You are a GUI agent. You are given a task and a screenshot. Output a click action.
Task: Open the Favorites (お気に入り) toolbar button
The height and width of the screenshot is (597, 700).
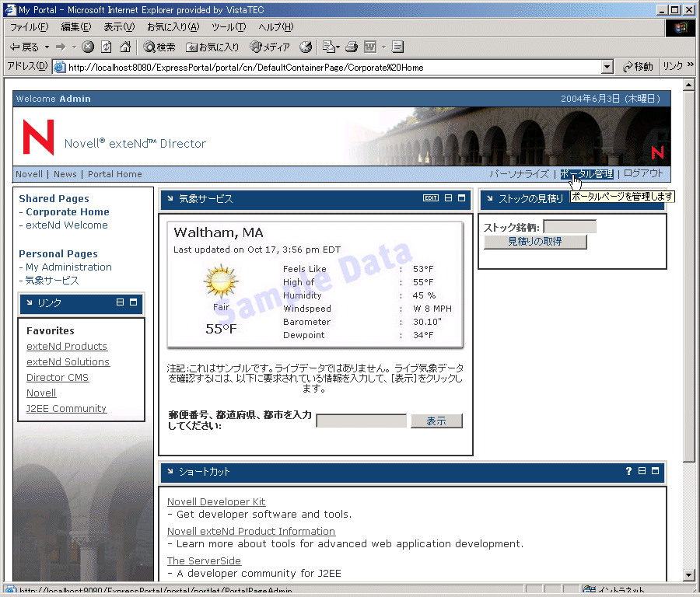point(212,47)
